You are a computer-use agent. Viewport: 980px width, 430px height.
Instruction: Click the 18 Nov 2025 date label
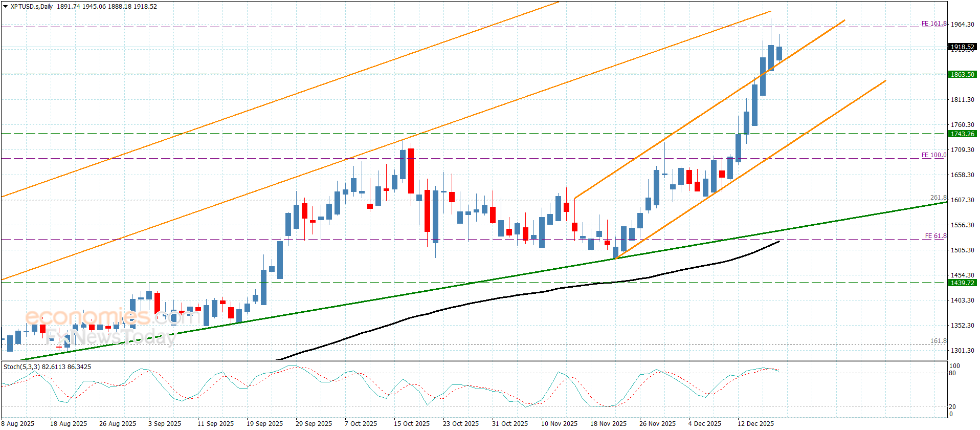pos(608,424)
